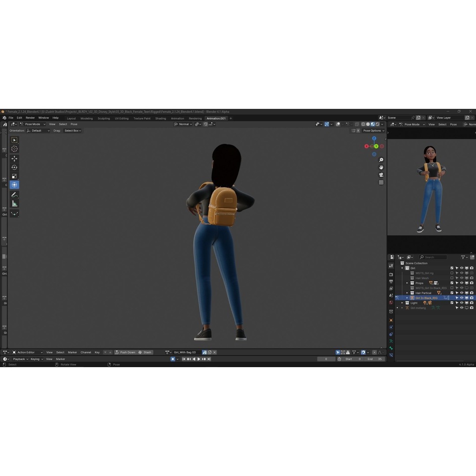Uncheck the Girl collection checkbox

coord(452,268)
